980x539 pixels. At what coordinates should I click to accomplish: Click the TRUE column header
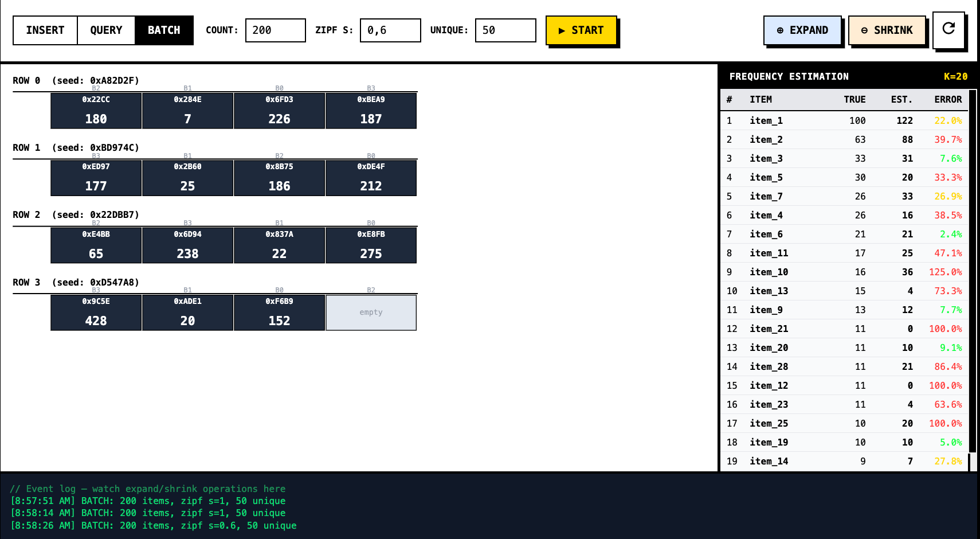coord(854,100)
